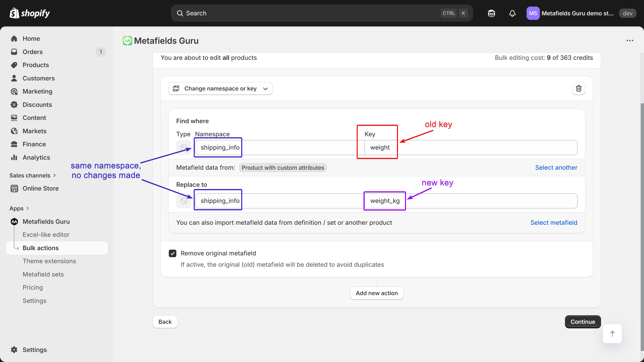Open the three-dot app menu
Image resolution: width=644 pixels, height=362 pixels.
click(x=630, y=40)
